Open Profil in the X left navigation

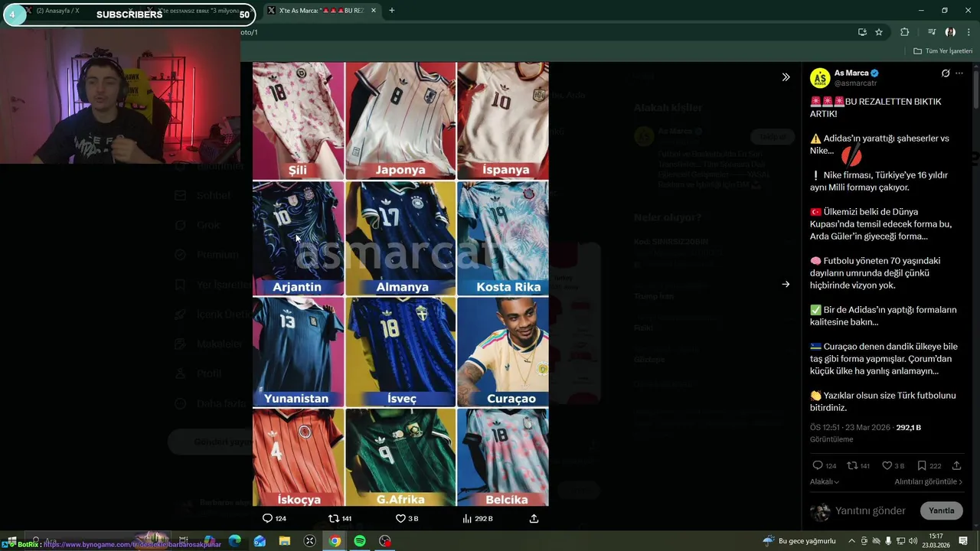tap(198, 373)
